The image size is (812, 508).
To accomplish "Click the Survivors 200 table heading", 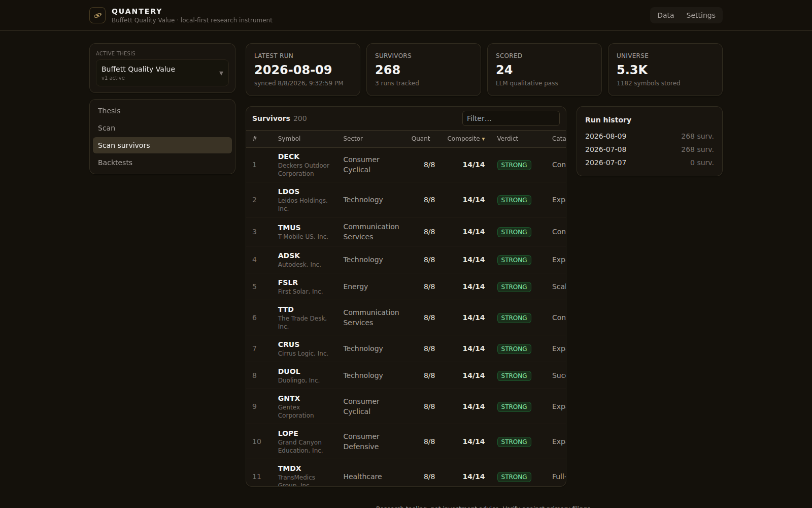I will [280, 118].
